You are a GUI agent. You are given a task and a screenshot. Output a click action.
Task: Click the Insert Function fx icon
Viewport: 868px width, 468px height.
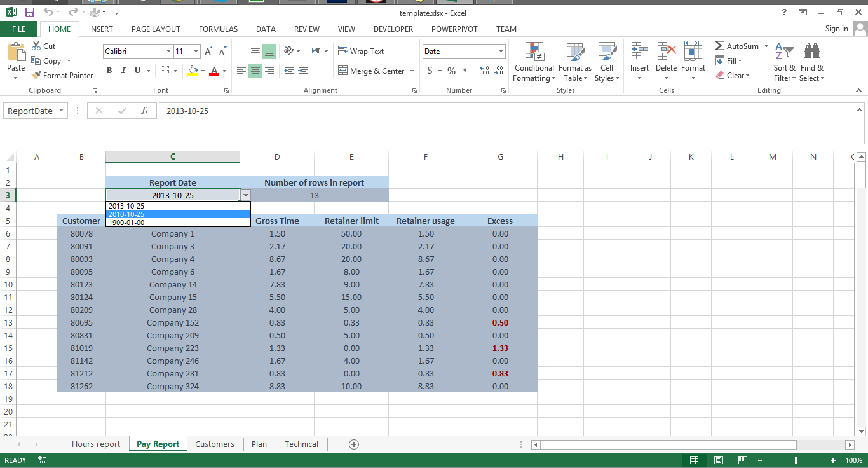[145, 111]
